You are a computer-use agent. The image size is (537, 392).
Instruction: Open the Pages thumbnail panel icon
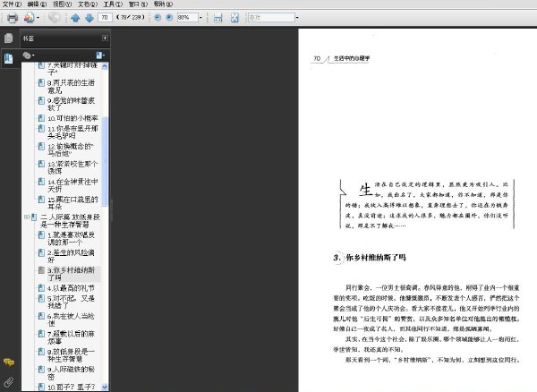coord(9,38)
